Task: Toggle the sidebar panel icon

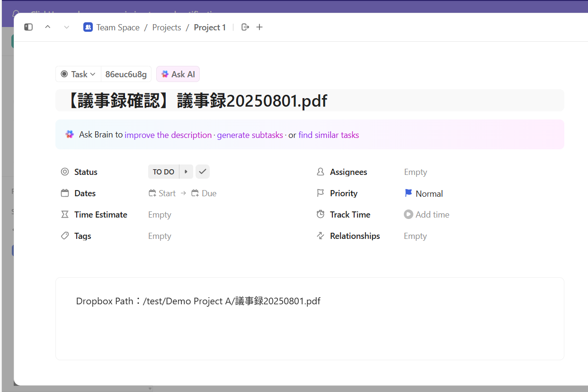Action: (x=28, y=27)
